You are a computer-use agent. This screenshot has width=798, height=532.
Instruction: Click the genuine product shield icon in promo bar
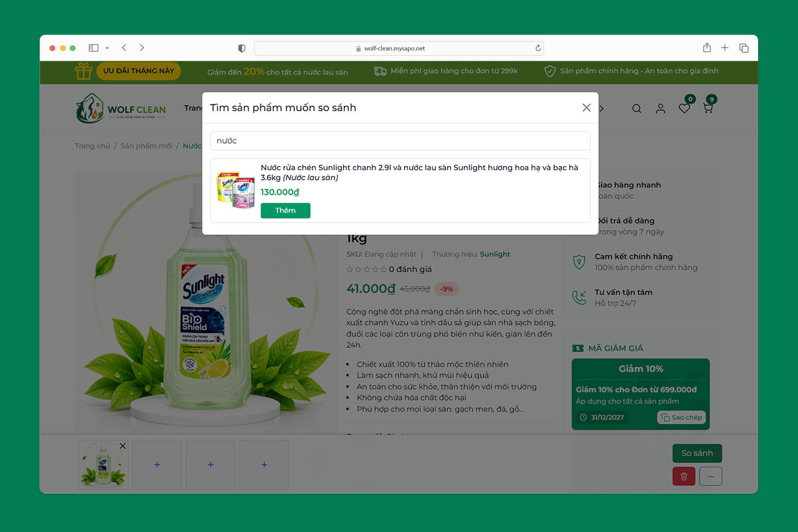(x=550, y=71)
